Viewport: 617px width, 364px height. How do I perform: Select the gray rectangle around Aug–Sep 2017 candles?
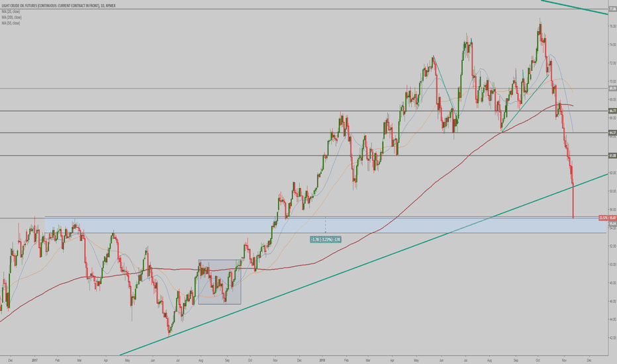click(x=220, y=282)
